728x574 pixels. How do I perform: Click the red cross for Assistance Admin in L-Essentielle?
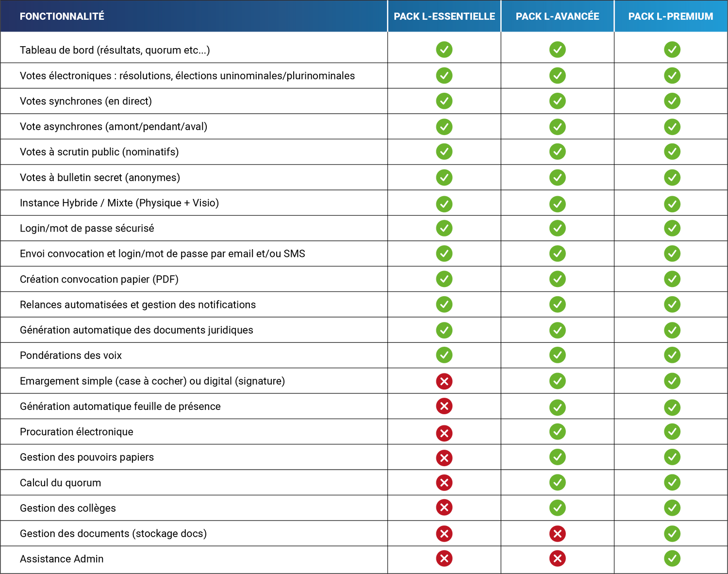(x=444, y=558)
